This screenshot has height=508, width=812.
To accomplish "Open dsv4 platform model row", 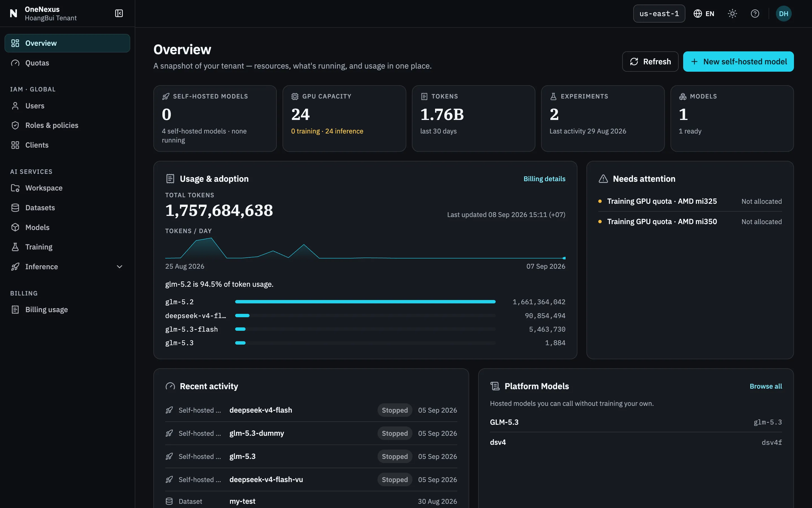I will click(x=636, y=443).
